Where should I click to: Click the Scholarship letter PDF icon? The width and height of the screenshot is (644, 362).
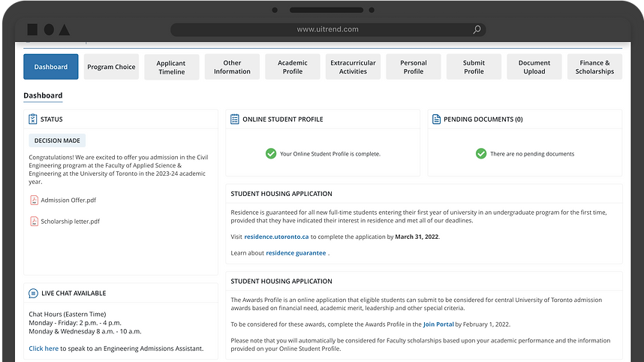point(34,222)
